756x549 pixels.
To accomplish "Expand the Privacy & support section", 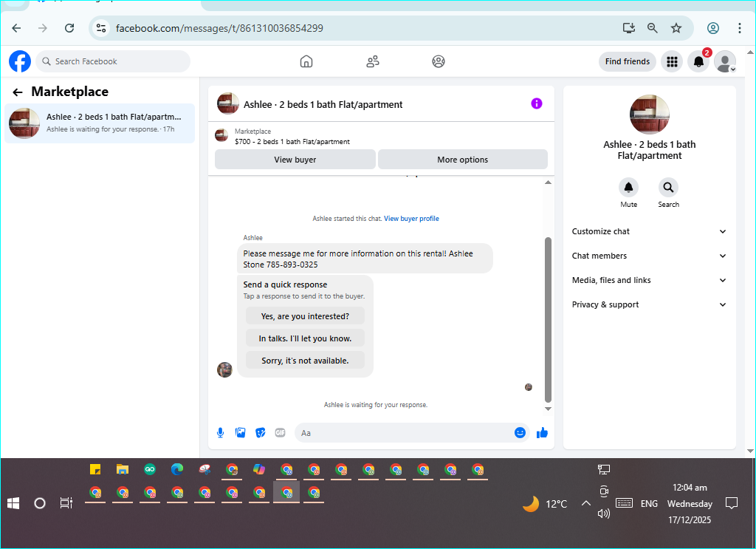I will click(x=649, y=304).
